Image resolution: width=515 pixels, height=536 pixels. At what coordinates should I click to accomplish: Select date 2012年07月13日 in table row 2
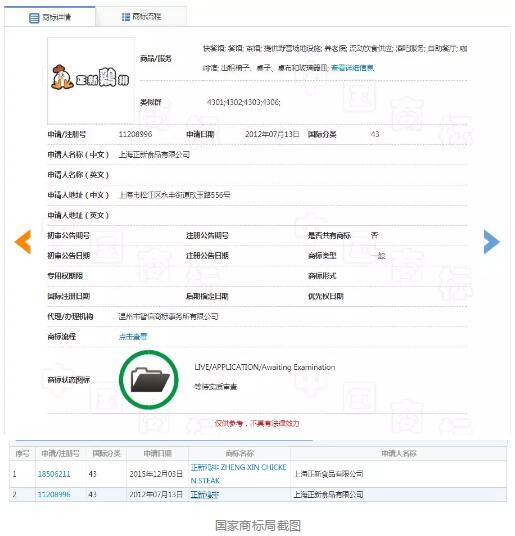[x=156, y=494]
